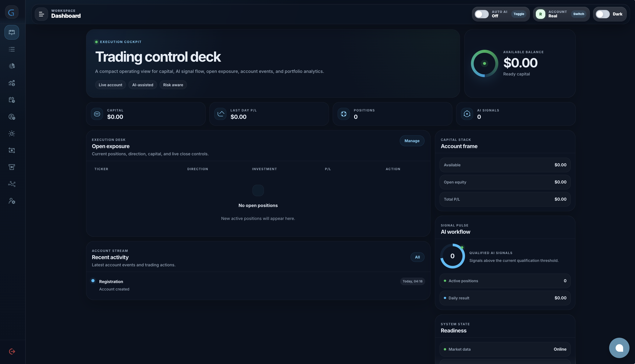Screen dimensions: 635x364
Task: Click the TICKER column header
Action: coord(101,169)
